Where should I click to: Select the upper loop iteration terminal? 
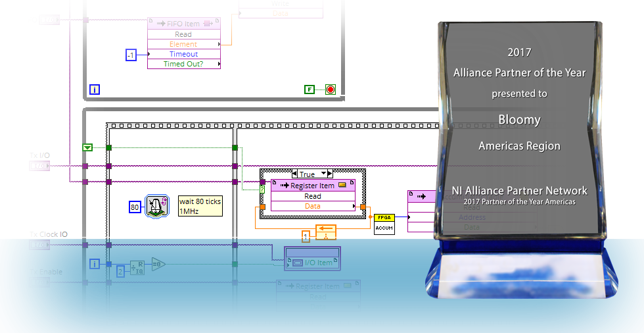tap(95, 90)
